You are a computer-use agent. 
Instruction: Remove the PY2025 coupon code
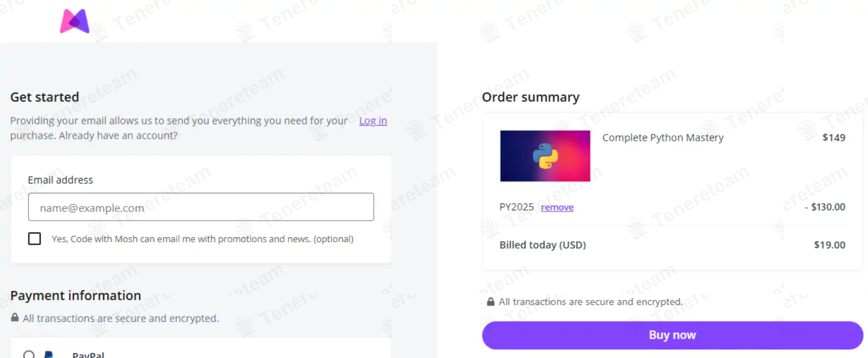click(x=557, y=207)
